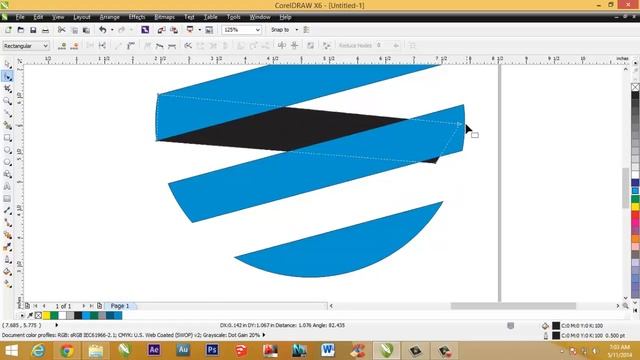Open the Arrange menu
The image size is (640, 360).
pyautogui.click(x=109, y=17)
